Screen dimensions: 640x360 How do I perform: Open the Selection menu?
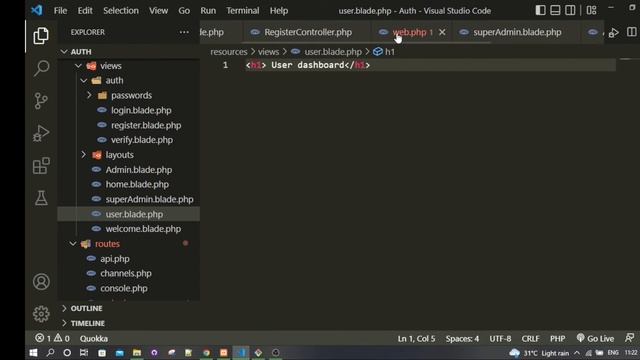pyautogui.click(x=121, y=11)
